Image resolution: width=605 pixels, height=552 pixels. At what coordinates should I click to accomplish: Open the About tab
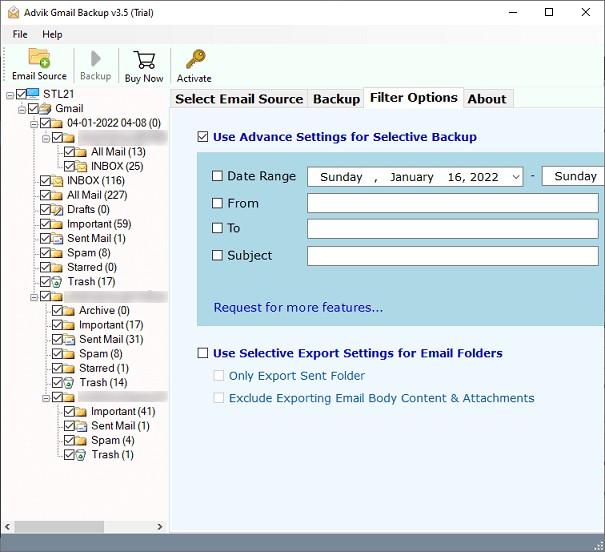pos(487,99)
